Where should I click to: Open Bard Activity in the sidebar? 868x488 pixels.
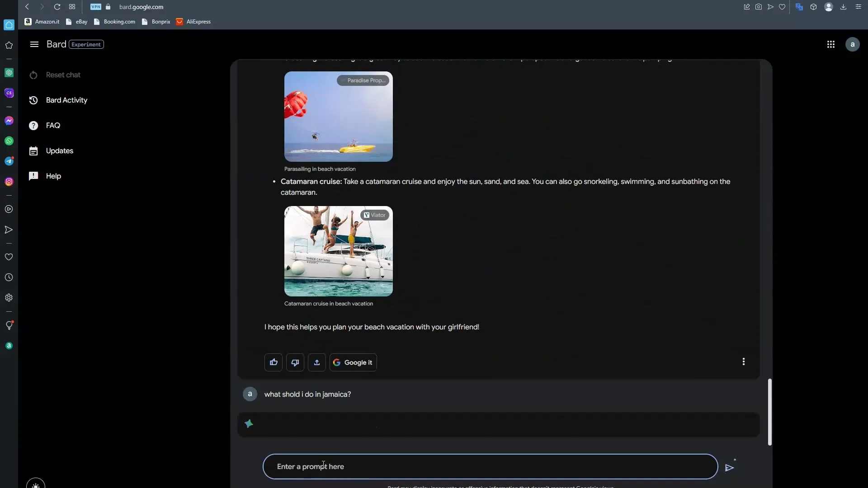pyautogui.click(x=66, y=100)
